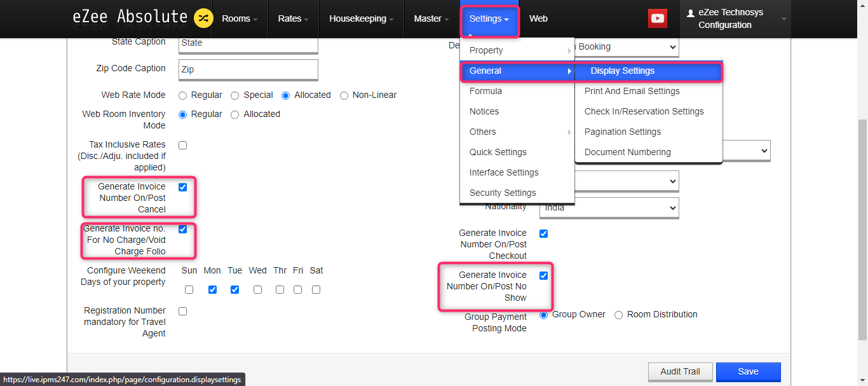
Task: Check Sunday as weekend day
Action: [x=189, y=289]
